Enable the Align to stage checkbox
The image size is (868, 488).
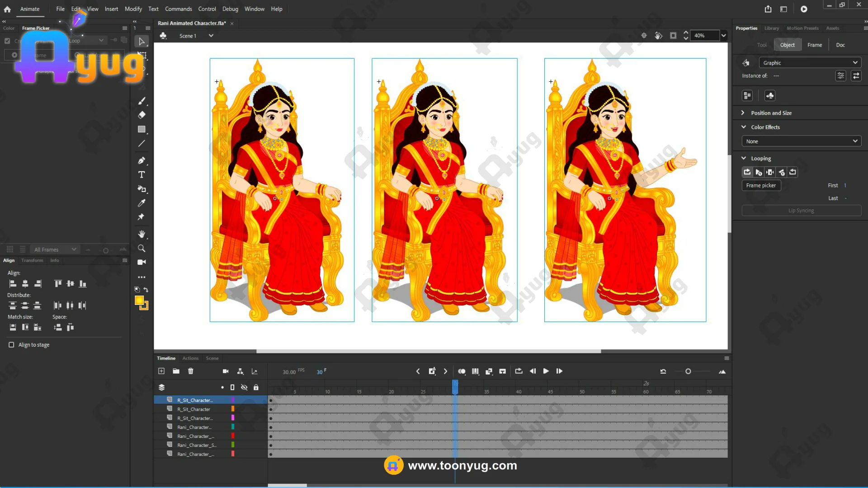coord(11,345)
